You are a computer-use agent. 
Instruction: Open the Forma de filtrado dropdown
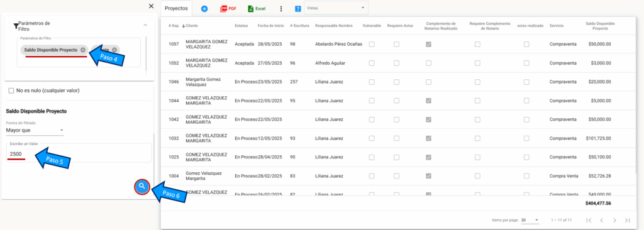[35, 130]
